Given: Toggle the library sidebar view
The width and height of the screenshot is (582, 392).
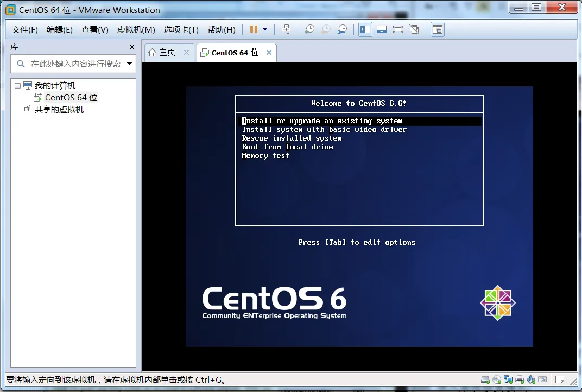Looking at the screenshot, I should coord(365,29).
